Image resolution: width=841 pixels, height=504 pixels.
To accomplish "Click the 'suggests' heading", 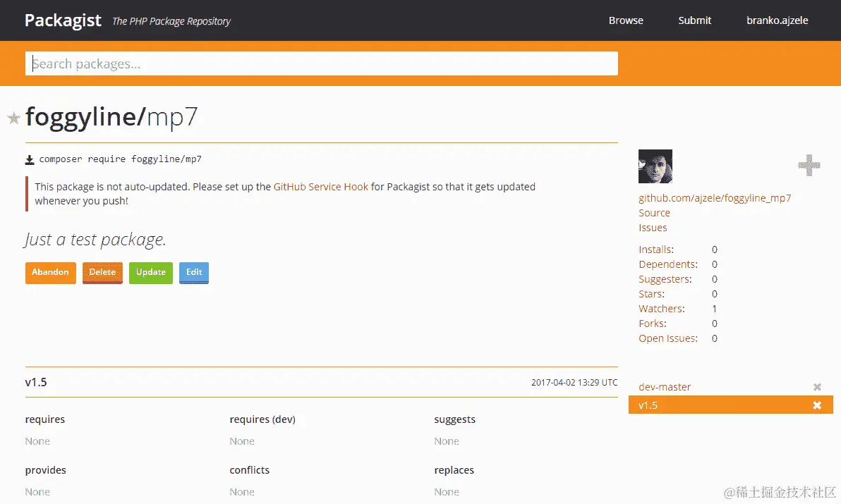I will click(454, 419).
